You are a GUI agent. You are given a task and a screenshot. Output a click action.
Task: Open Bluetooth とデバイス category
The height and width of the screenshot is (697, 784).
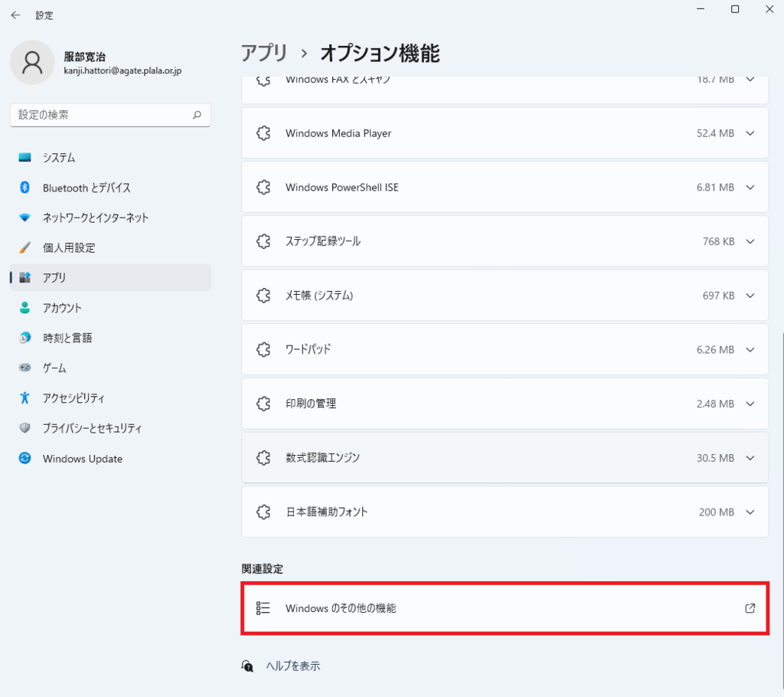coord(110,188)
